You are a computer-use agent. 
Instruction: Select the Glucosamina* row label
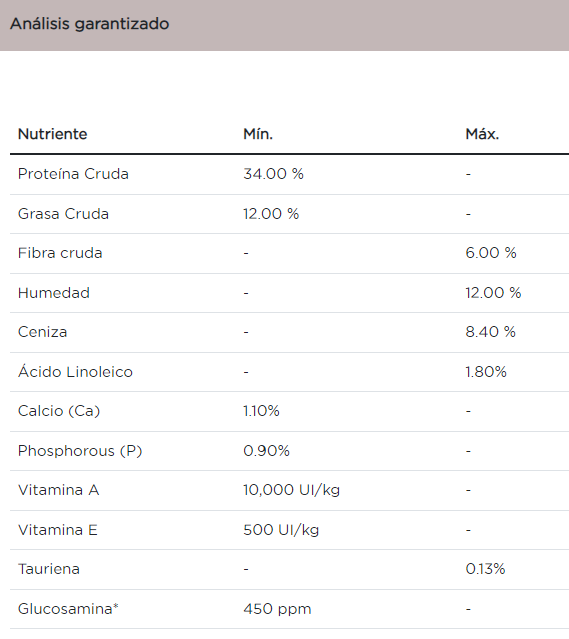[68, 609]
